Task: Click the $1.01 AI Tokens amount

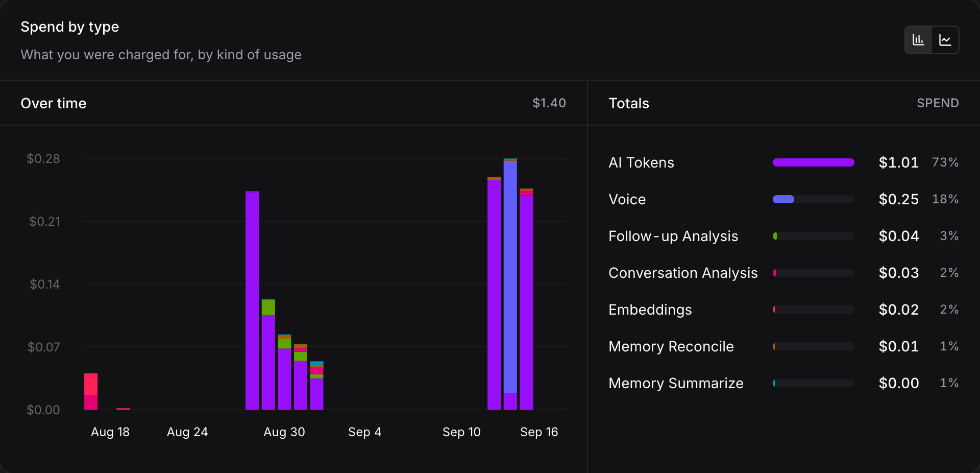Action: coord(898,162)
